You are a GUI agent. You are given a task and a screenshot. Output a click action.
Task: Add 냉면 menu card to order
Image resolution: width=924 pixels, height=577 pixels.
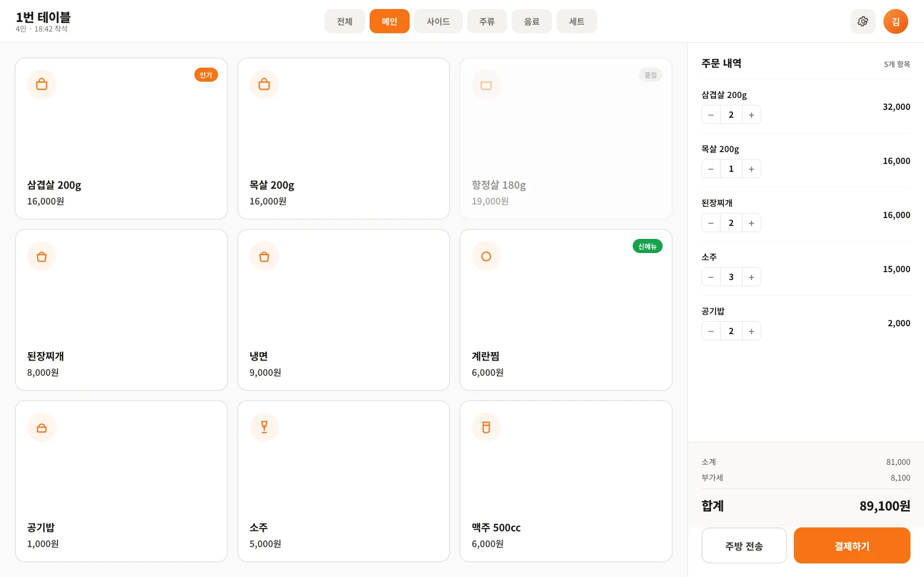coord(344,310)
